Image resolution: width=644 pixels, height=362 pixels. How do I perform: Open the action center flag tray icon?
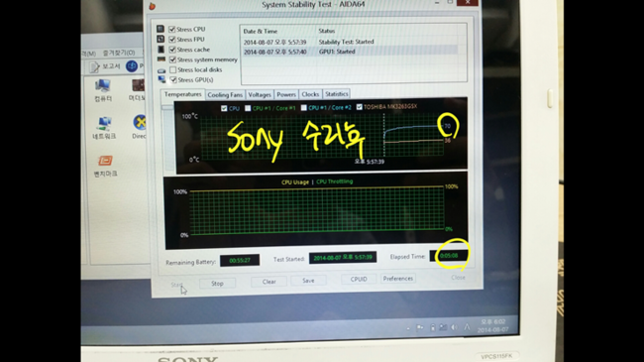[419, 328]
